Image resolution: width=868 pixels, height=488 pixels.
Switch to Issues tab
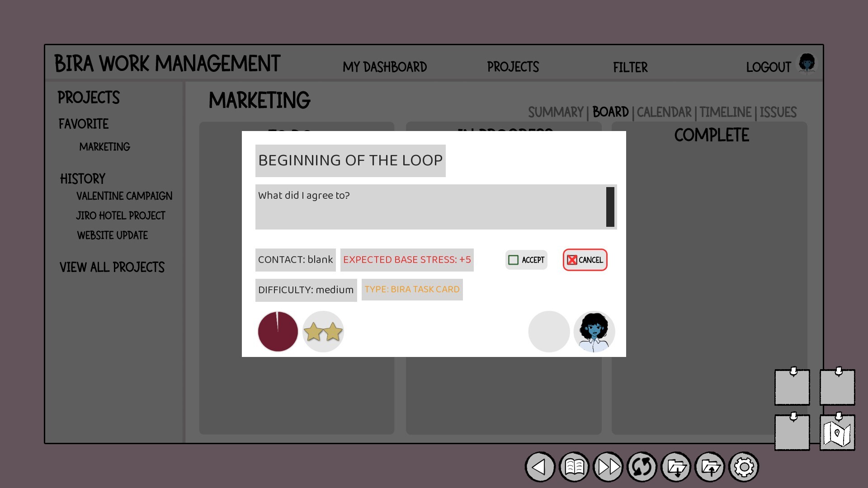tap(778, 112)
